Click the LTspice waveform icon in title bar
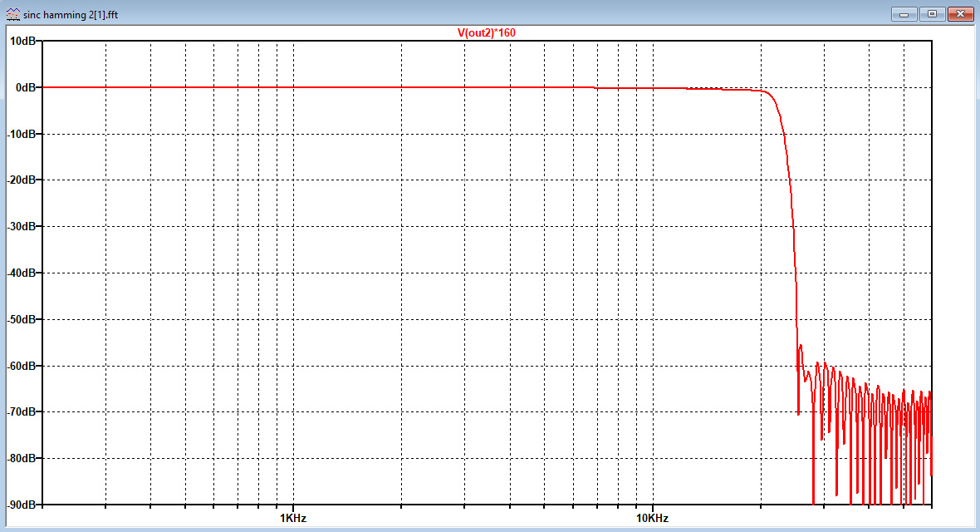The image size is (980, 532). coord(12,14)
